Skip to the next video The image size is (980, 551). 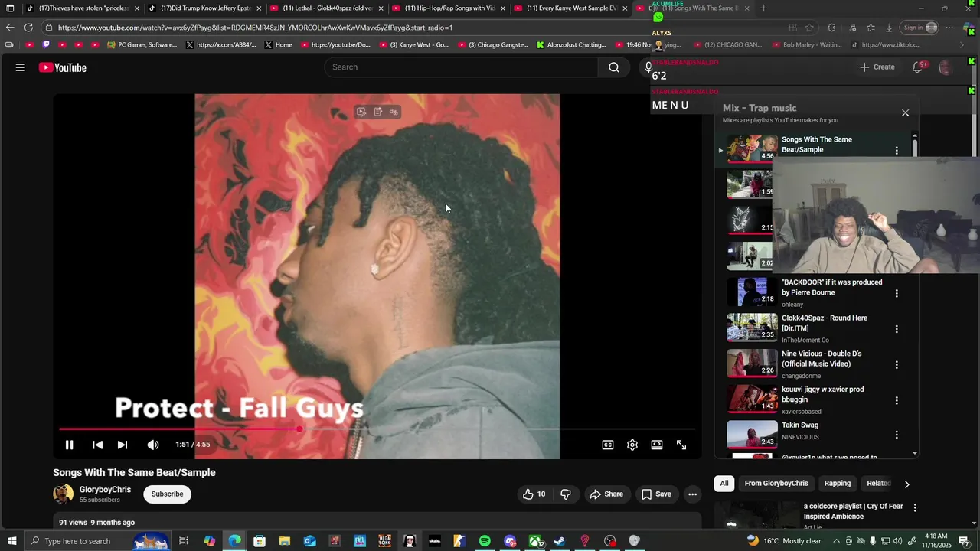122,445
